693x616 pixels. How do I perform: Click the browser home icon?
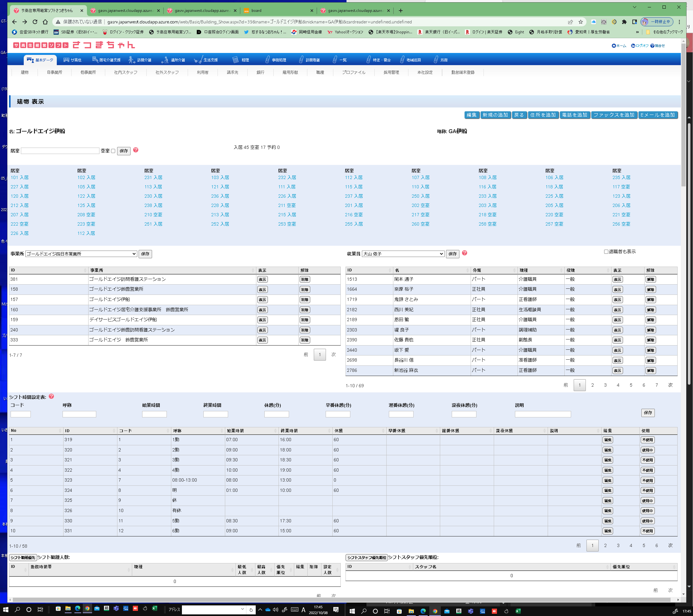click(45, 22)
